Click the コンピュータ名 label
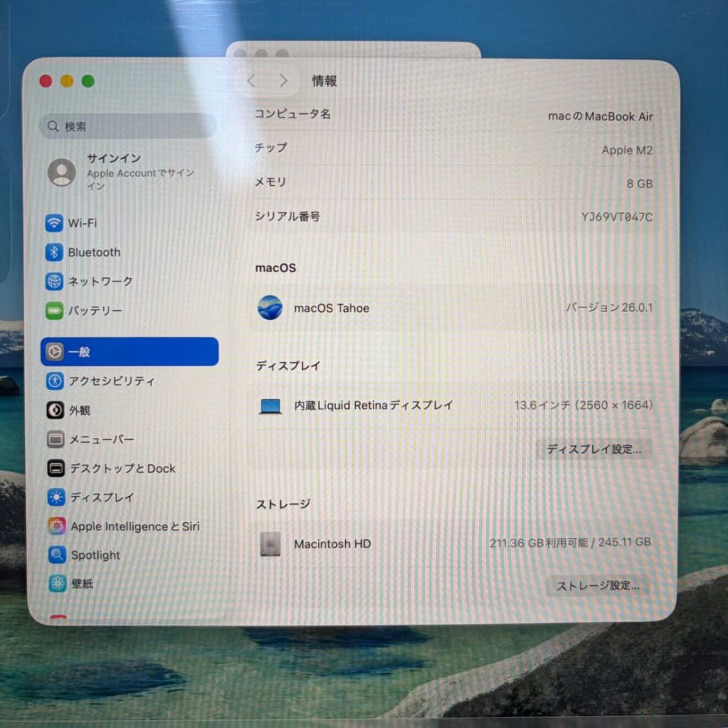Viewport: 728px width, 728px height. (292, 114)
